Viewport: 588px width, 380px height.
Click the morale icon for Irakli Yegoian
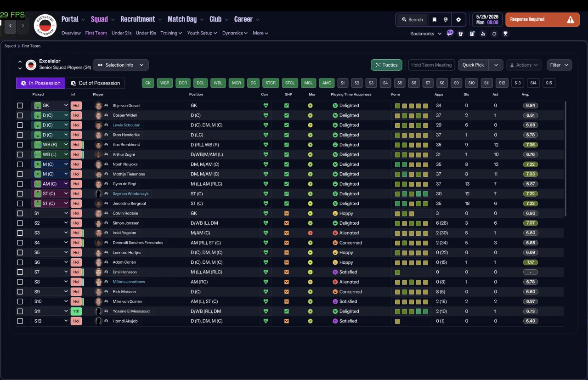coord(310,233)
